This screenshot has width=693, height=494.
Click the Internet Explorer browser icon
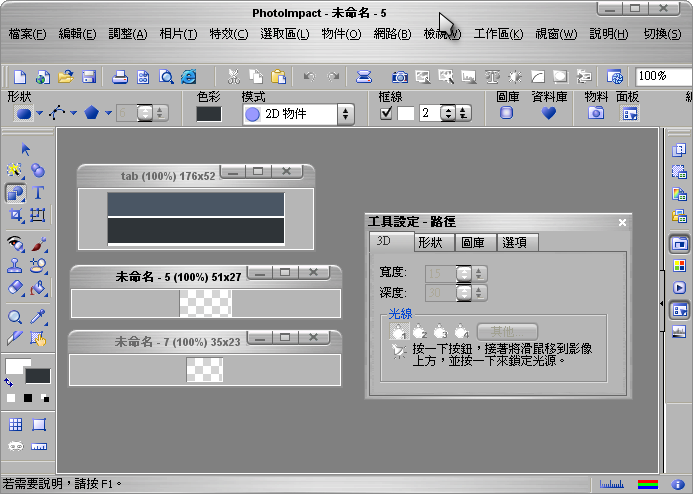189,77
